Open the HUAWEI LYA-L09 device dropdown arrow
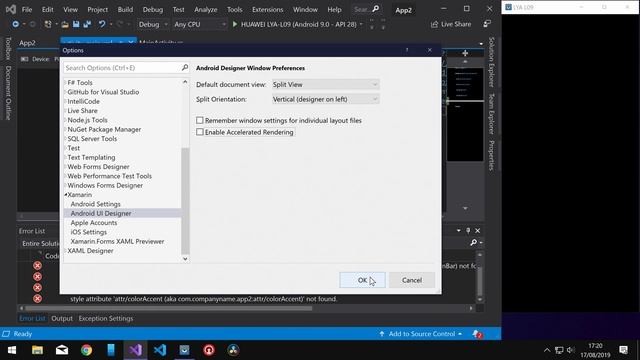The width and height of the screenshot is (640, 360). [361, 24]
